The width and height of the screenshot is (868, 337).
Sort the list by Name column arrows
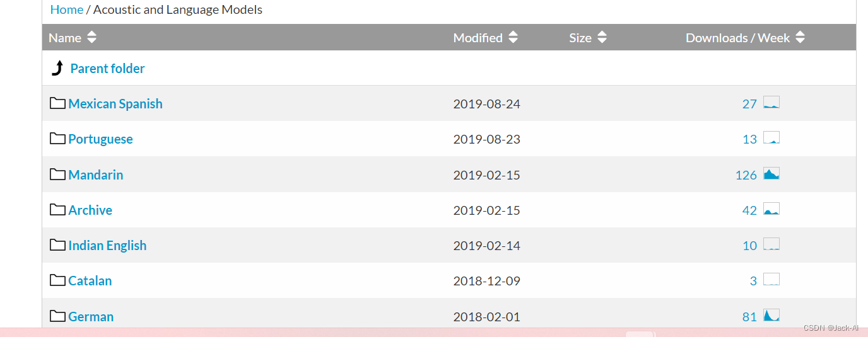click(92, 37)
